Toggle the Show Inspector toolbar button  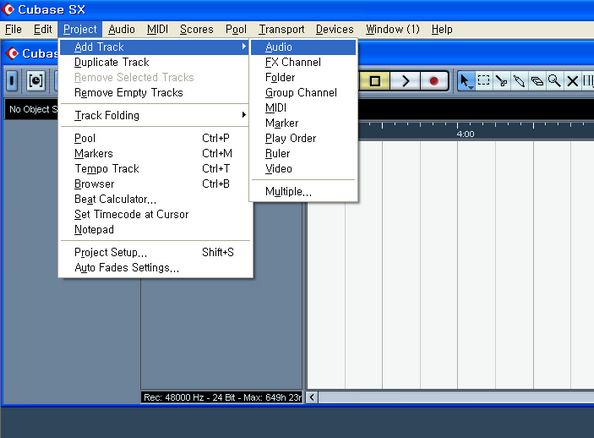point(12,80)
